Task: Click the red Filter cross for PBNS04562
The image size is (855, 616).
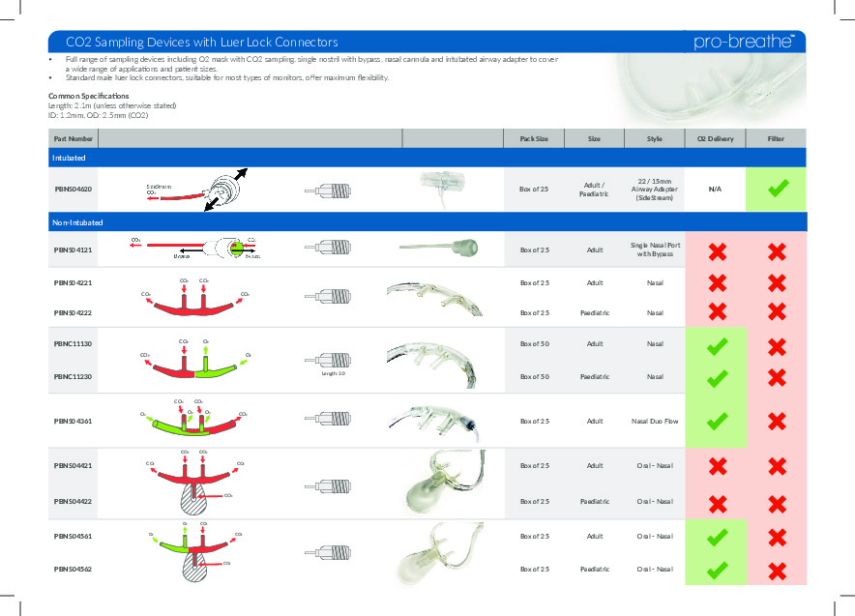Action: [x=776, y=570]
